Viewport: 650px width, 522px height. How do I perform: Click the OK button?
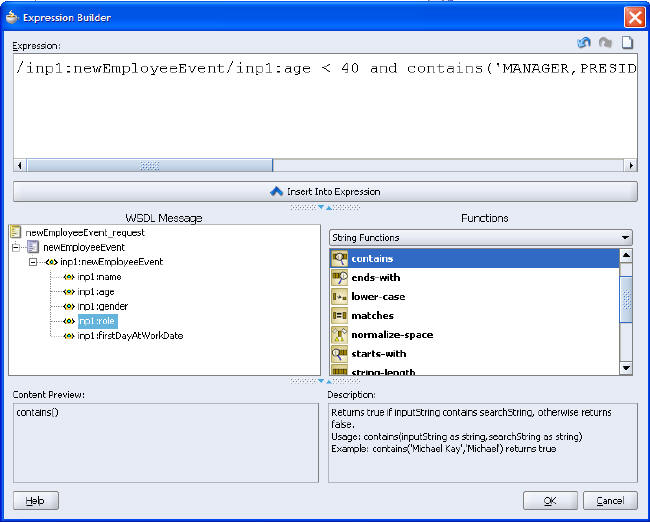tap(549, 500)
